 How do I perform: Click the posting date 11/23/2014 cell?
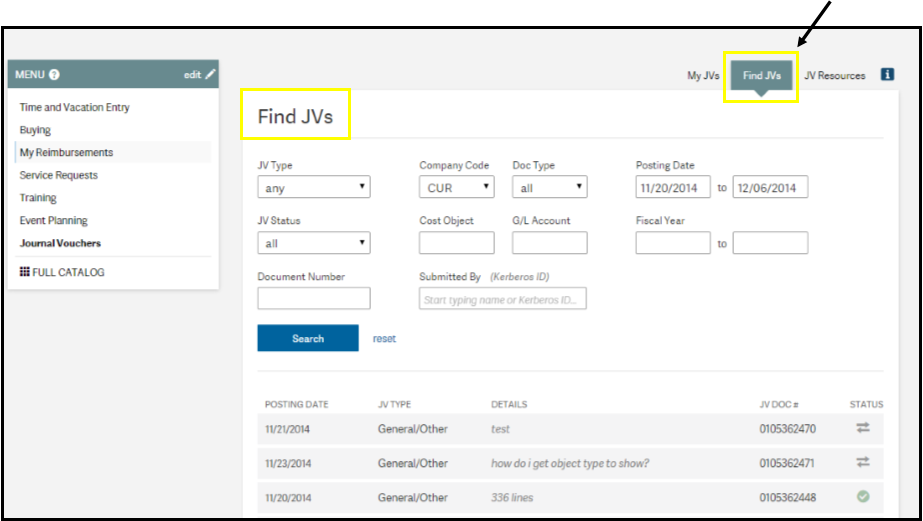[x=287, y=463]
